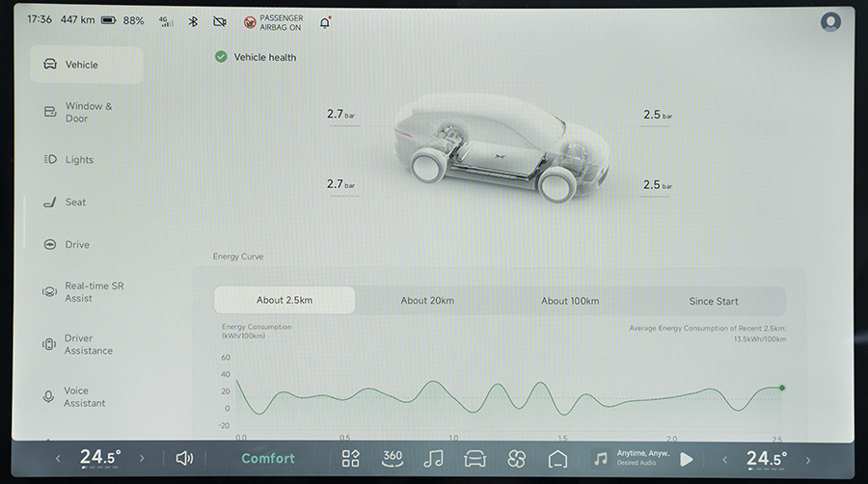Tap the Comfort drive mode button
This screenshot has width=868, height=484.
[x=268, y=458]
